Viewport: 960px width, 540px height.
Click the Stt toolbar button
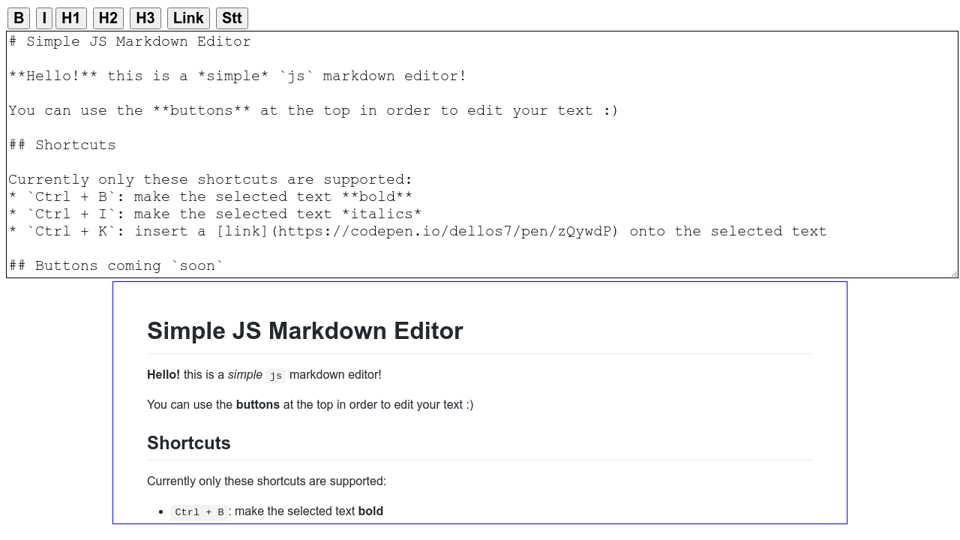click(x=232, y=18)
